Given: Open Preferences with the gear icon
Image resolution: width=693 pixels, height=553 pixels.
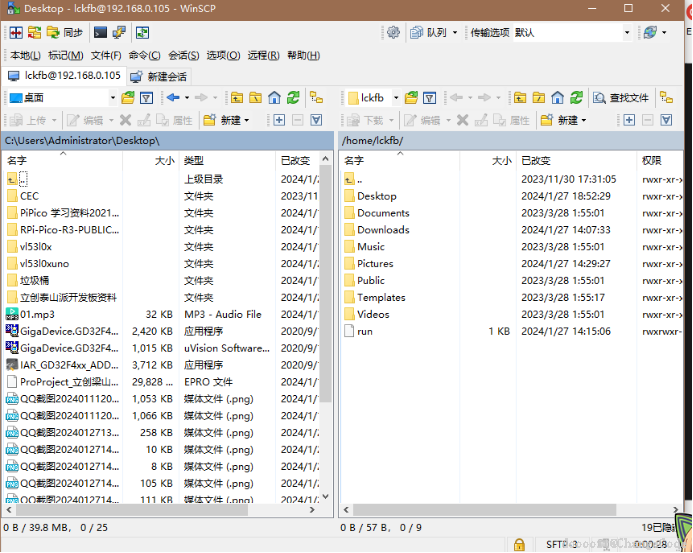Looking at the screenshot, I should 393,33.
